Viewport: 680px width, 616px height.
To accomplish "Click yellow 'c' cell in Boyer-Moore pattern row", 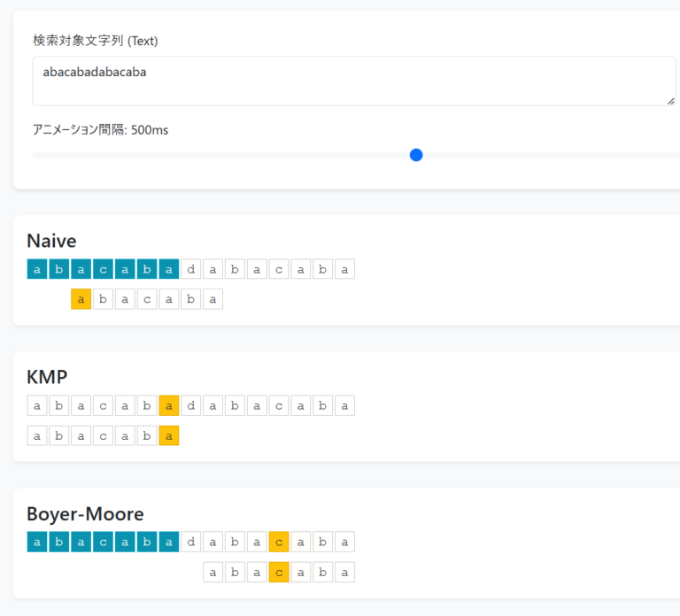I will coord(279,572).
